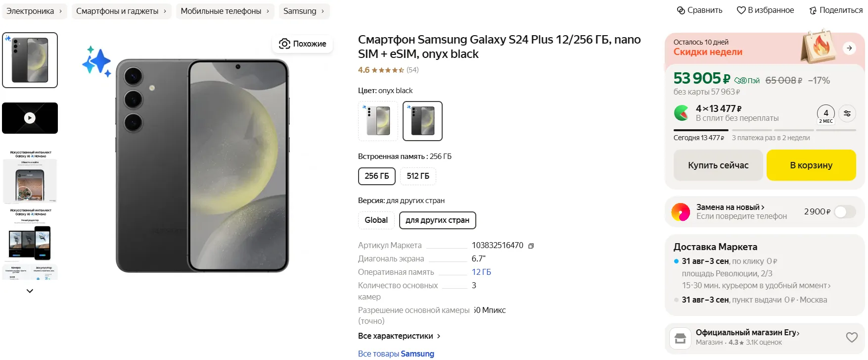The width and height of the screenshot is (868, 360).
Task: Expand all specifications (Все характеристики)
Action: tap(399, 336)
